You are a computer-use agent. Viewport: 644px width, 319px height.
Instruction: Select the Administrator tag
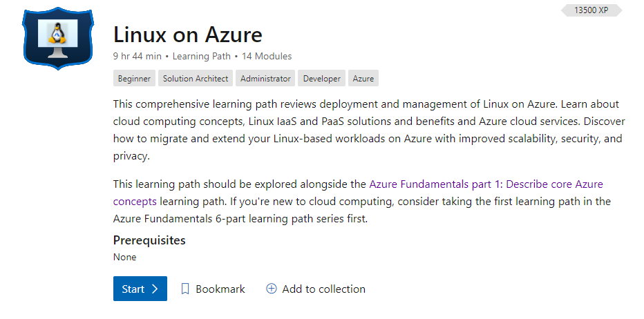click(265, 79)
